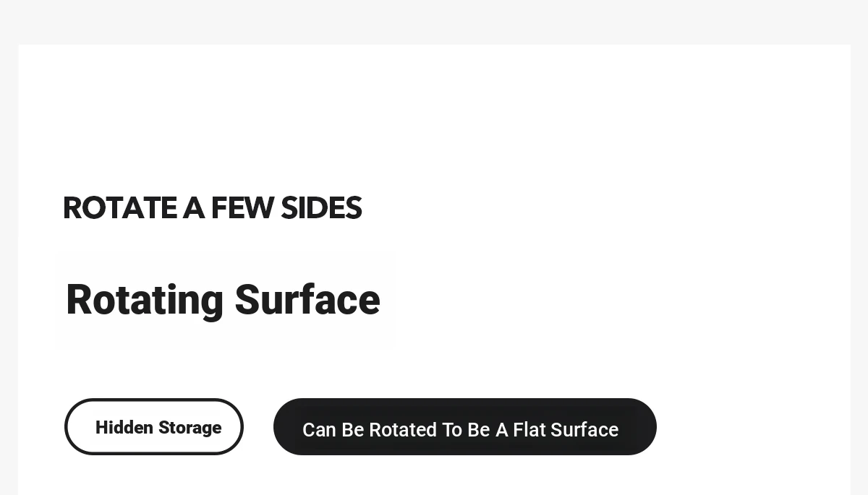Click the word Storage on the outlined button
This screenshot has height=495, width=868.
[x=190, y=428]
